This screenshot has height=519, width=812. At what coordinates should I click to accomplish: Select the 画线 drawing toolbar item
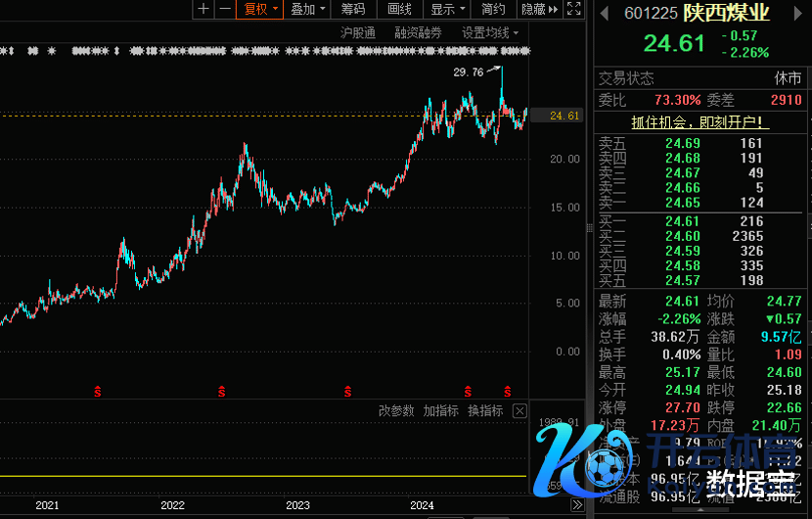[x=399, y=9]
